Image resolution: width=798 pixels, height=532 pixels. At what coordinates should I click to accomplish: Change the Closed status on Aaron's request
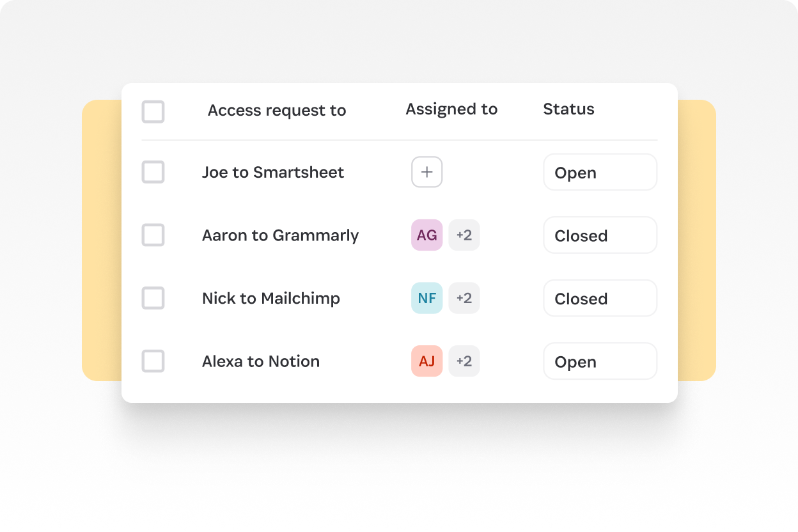tap(600, 235)
